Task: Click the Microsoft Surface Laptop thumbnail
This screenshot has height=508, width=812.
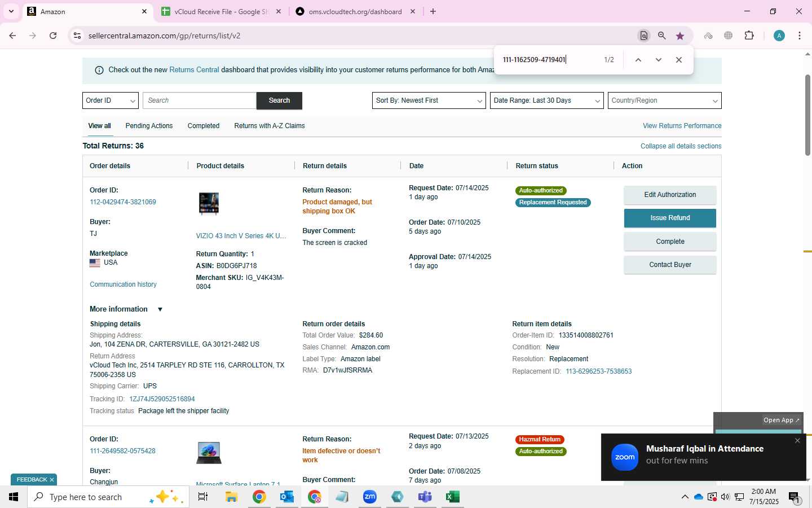Action: (x=209, y=453)
